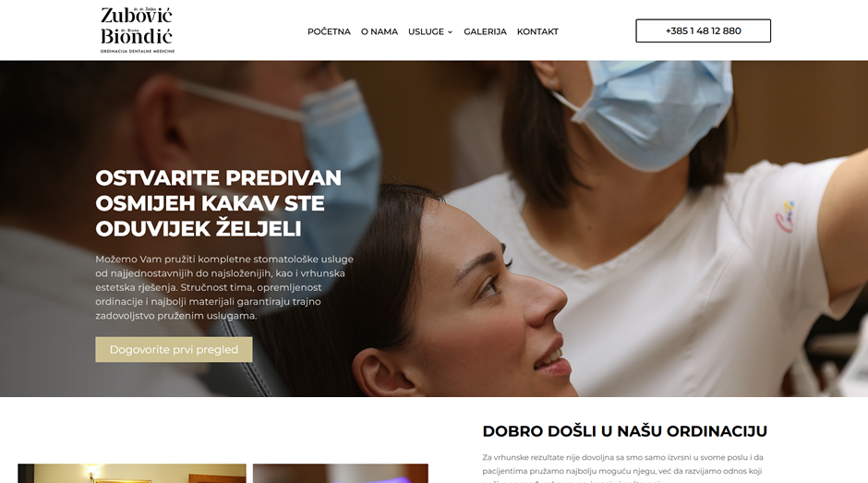Open the GALERIJA page

pyautogui.click(x=485, y=31)
